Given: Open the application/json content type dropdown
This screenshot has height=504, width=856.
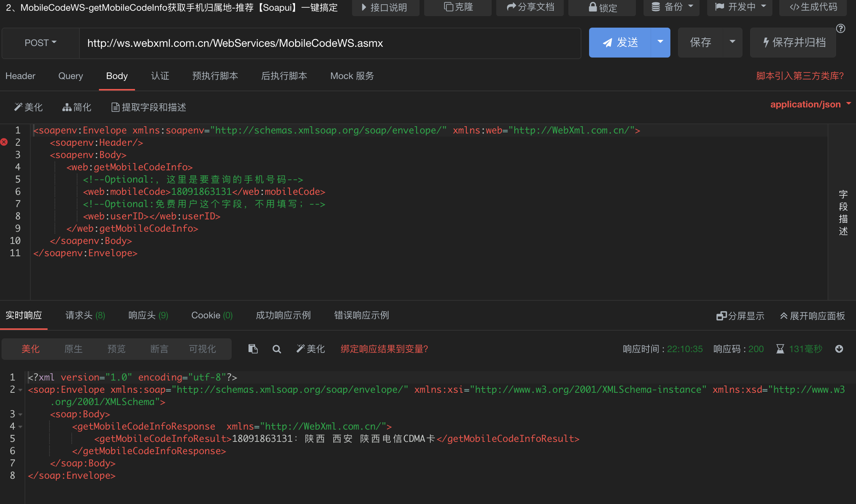Looking at the screenshot, I should [810, 104].
